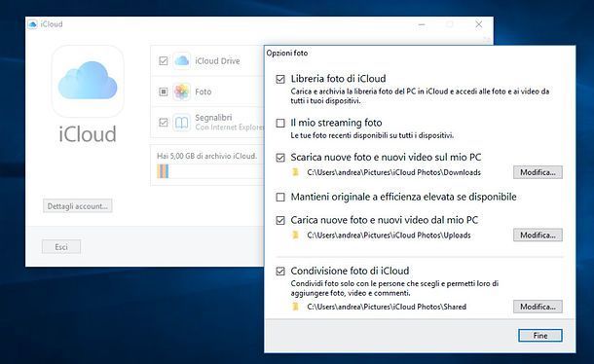The height and width of the screenshot is (364, 594).
Task: Click the Downloads folder path text
Action: [x=394, y=172]
